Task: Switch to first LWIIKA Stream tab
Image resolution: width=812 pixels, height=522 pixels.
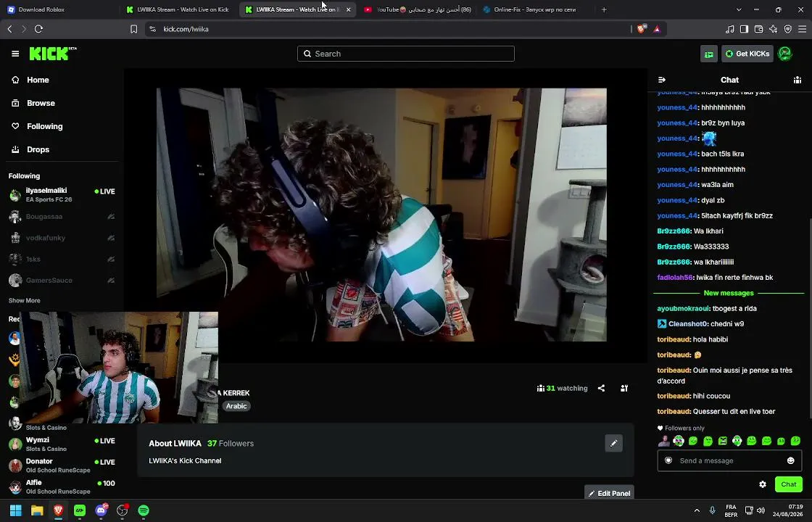Action: [x=178, y=9]
